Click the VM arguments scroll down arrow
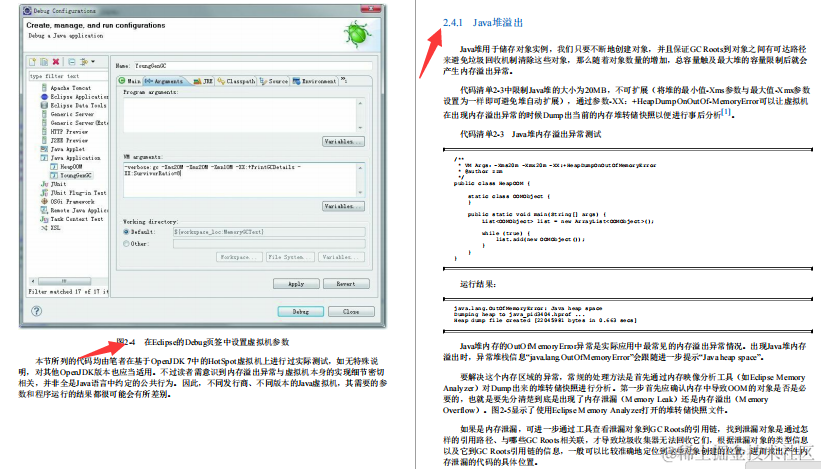821x469 pixels. click(360, 193)
